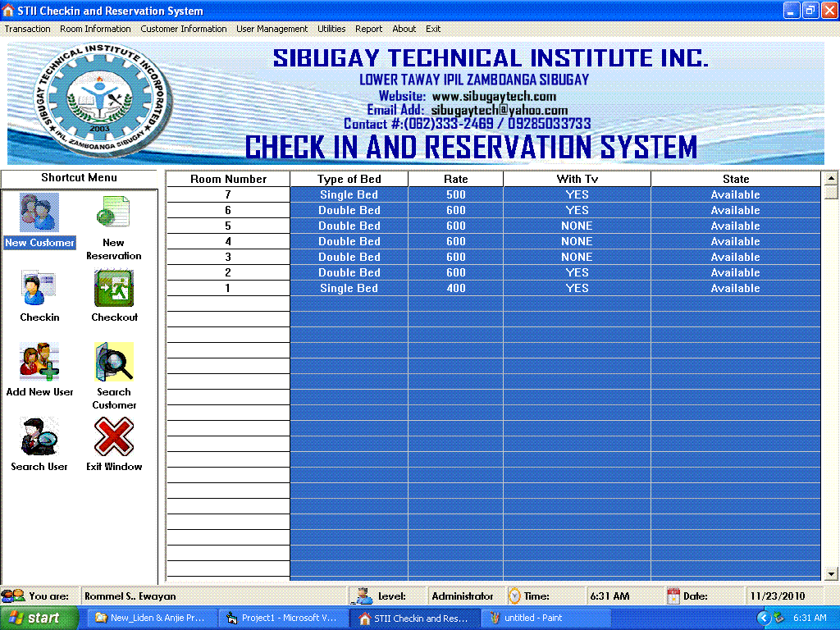
Task: Select room number 1 row
Action: pos(493,288)
